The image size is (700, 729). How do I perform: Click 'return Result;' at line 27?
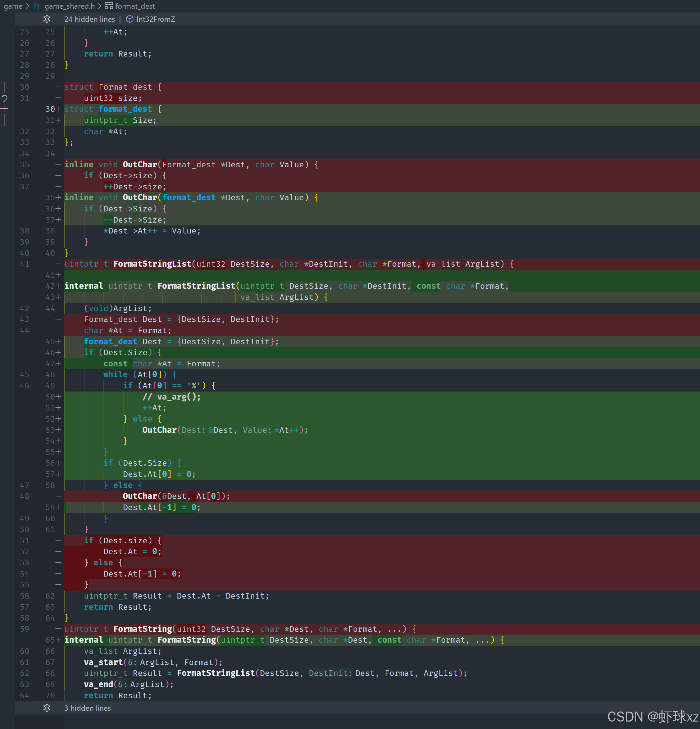[x=118, y=54]
